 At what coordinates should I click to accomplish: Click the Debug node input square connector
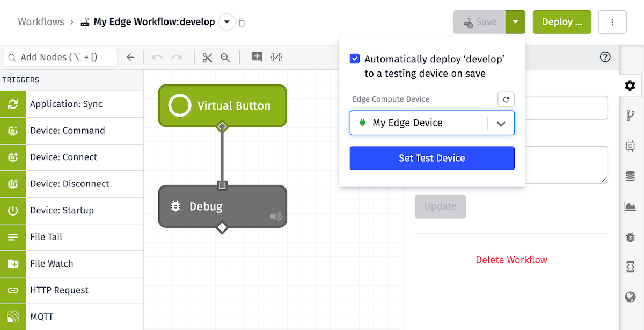click(x=222, y=185)
